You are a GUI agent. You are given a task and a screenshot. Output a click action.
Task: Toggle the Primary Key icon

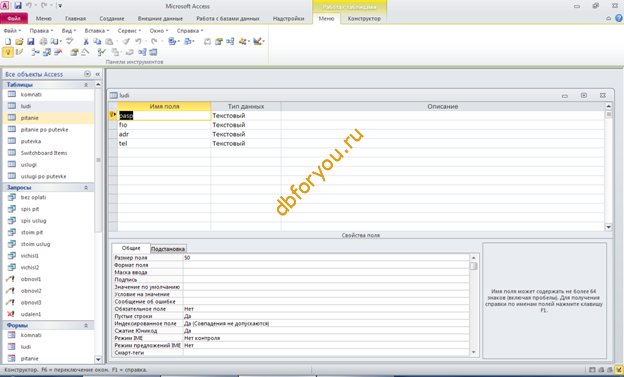tap(8, 52)
